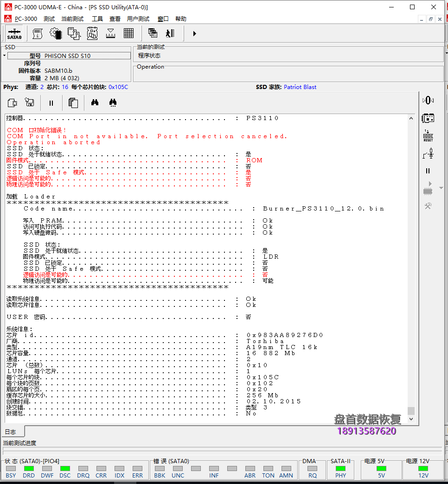Click the walking-figure exit icon in toolbar

(x=170, y=33)
